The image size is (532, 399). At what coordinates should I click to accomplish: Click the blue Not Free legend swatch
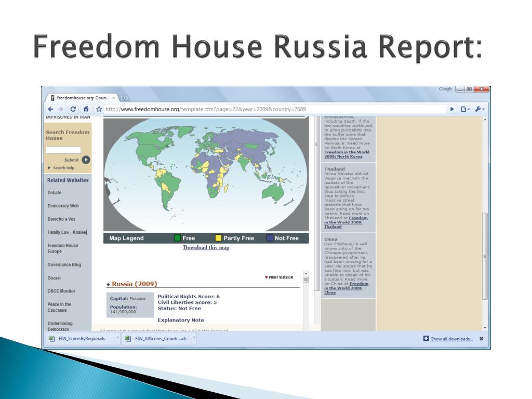click(x=270, y=238)
